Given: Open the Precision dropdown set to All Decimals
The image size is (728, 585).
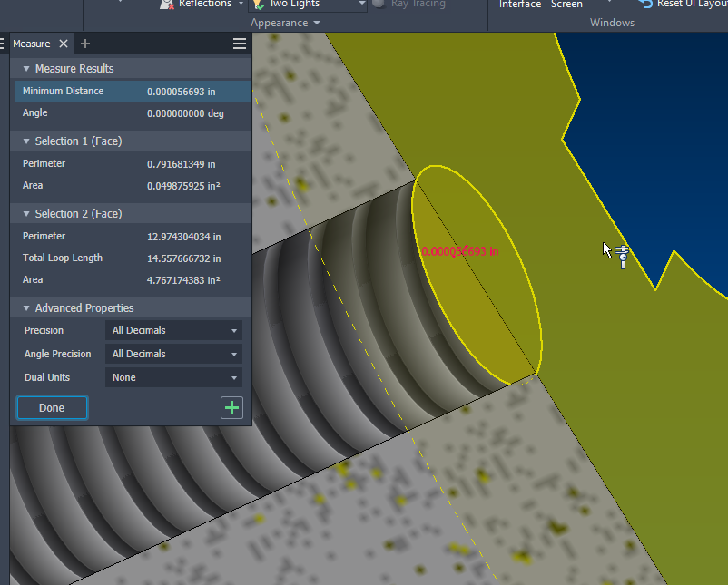Looking at the screenshot, I should pos(173,330).
